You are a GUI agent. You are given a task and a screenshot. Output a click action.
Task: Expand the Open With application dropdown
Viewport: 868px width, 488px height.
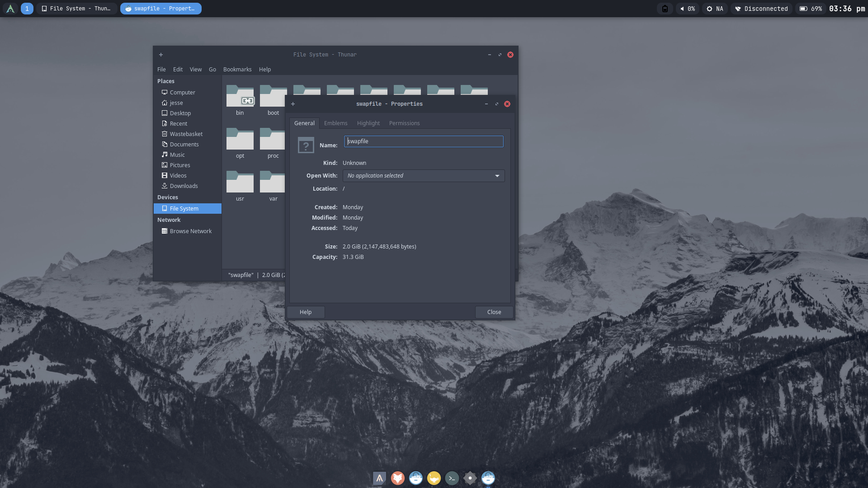pos(424,176)
